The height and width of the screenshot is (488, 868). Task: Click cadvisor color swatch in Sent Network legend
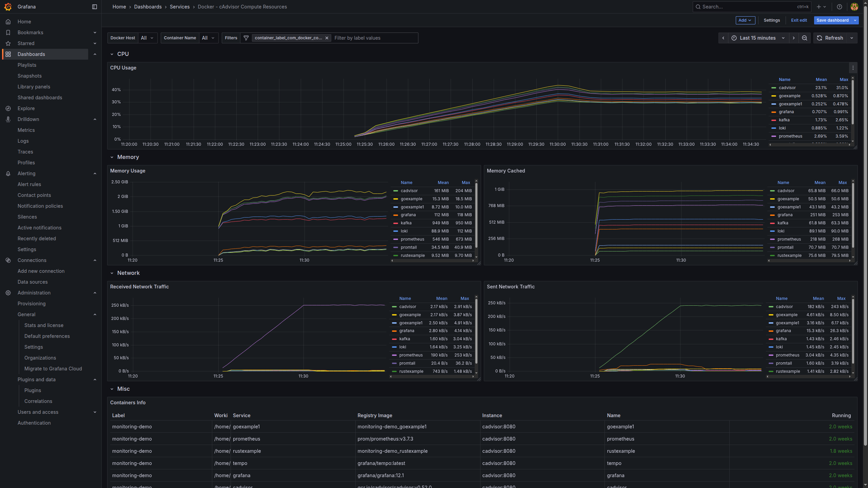click(x=771, y=307)
